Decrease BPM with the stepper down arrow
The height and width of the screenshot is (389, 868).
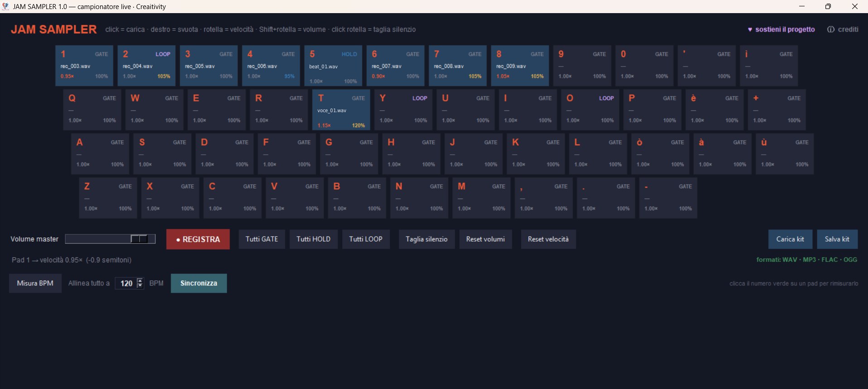point(140,286)
